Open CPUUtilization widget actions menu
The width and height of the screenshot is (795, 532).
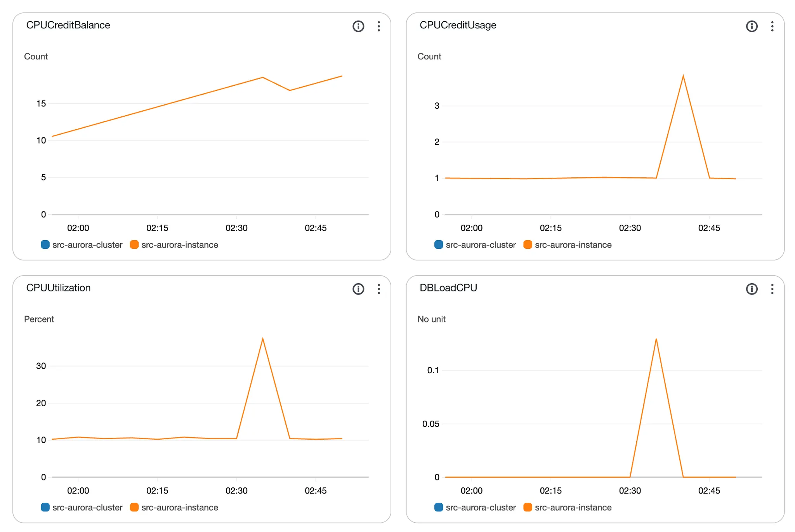(x=378, y=289)
